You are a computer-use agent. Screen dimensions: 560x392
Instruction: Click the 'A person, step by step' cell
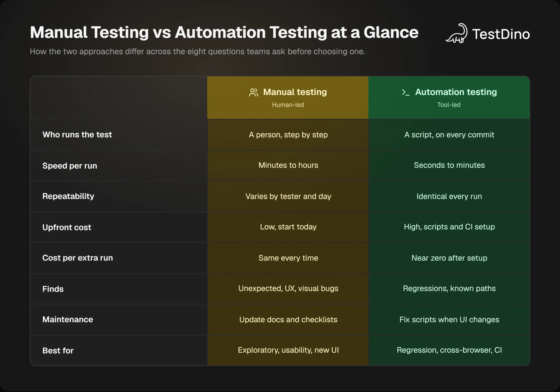[288, 135]
